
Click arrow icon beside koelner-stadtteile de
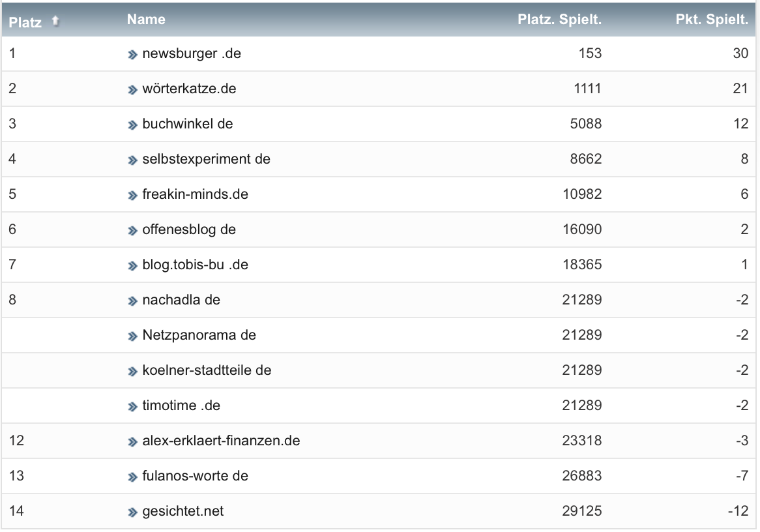[132, 372]
